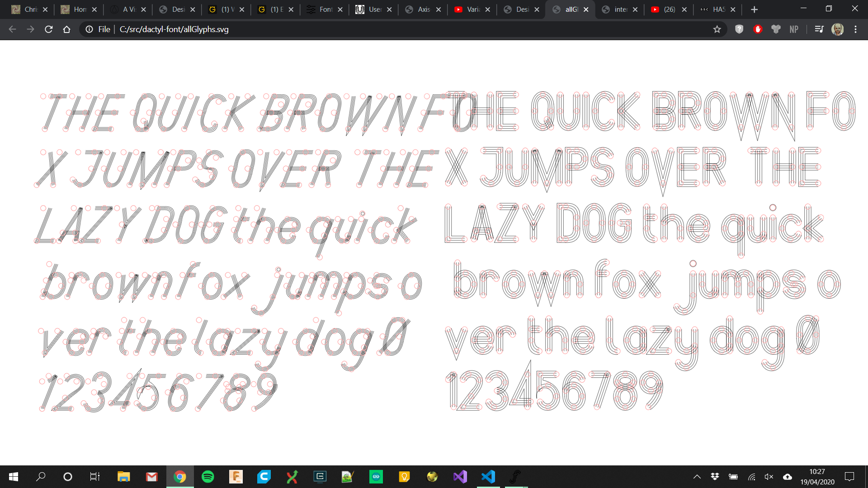This screenshot has width=868, height=488.
Task: Open Visual Studio Code from the taskbar
Action: point(488,477)
